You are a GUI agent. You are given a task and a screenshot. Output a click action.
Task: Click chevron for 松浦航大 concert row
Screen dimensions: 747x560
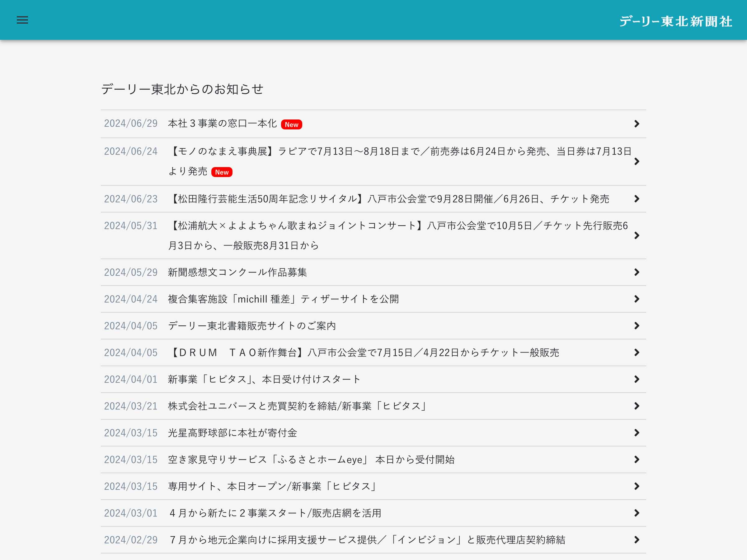point(637,236)
